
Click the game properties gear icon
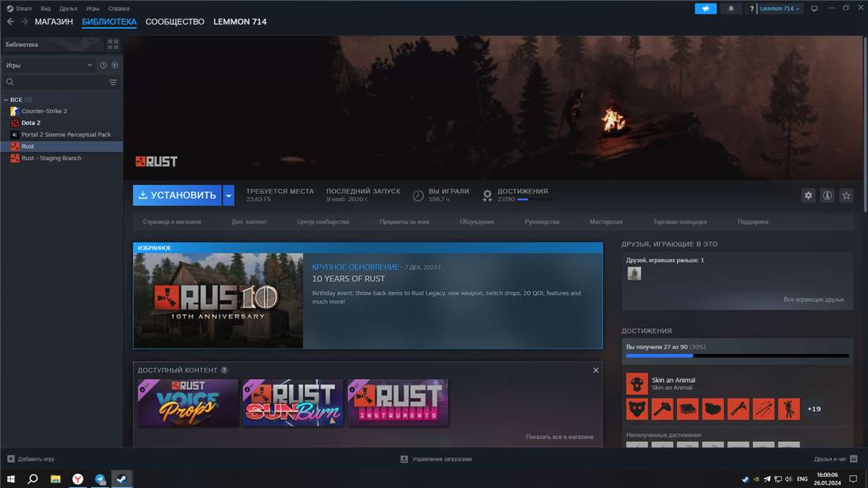[x=808, y=195]
